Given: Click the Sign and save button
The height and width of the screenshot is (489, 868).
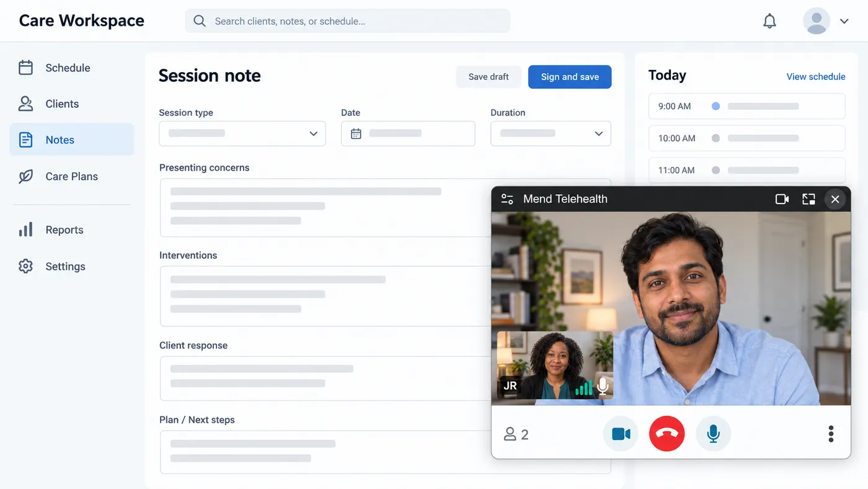Looking at the screenshot, I should click(570, 77).
